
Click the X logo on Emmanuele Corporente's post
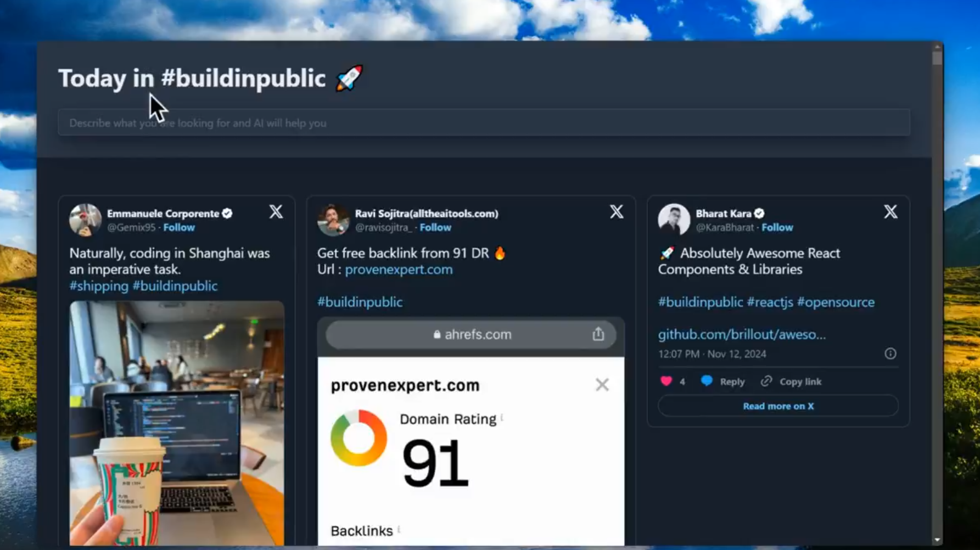tap(276, 212)
